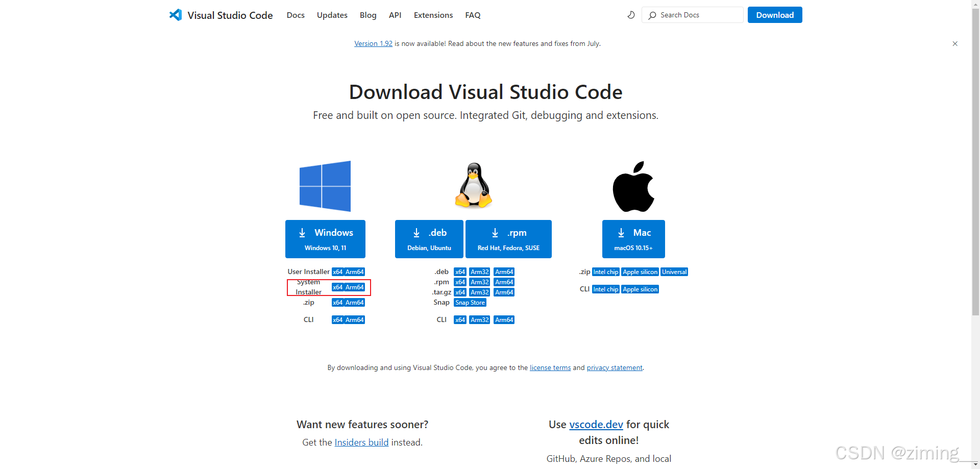
Task: Click the Windows logo image
Action: click(325, 186)
